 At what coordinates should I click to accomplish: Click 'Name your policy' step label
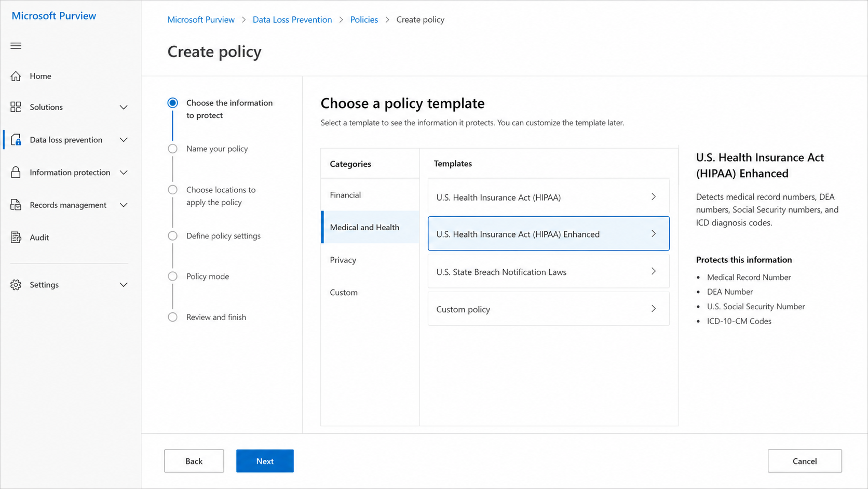click(217, 149)
